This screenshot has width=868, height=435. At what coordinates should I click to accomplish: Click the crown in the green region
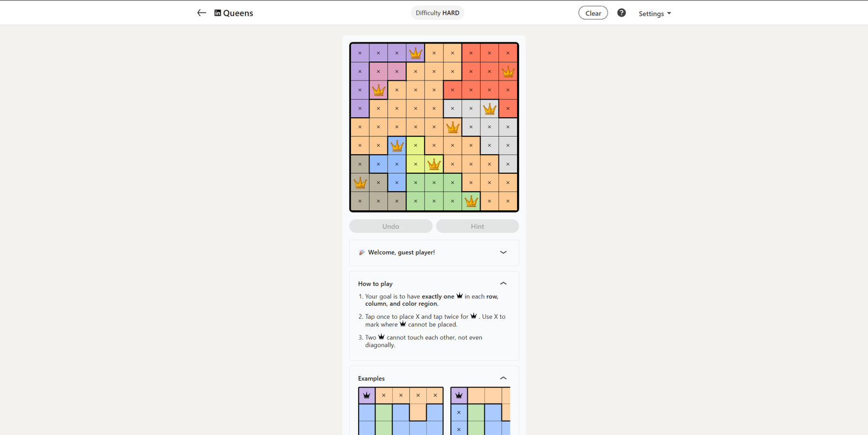click(x=471, y=201)
